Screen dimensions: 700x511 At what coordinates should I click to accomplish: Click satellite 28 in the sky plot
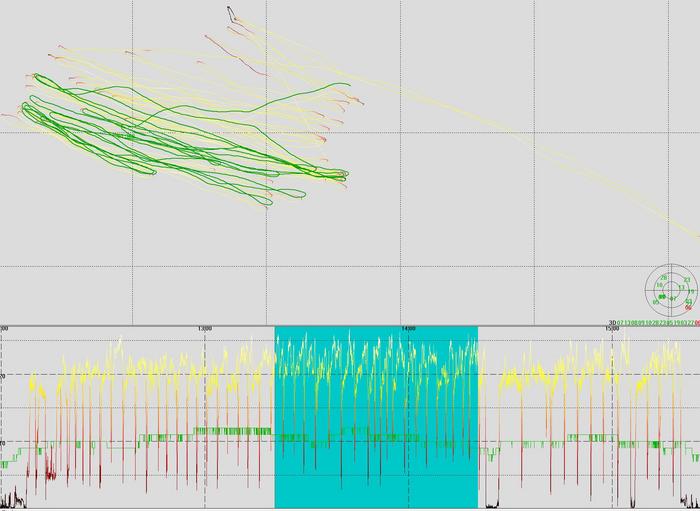pos(663,277)
